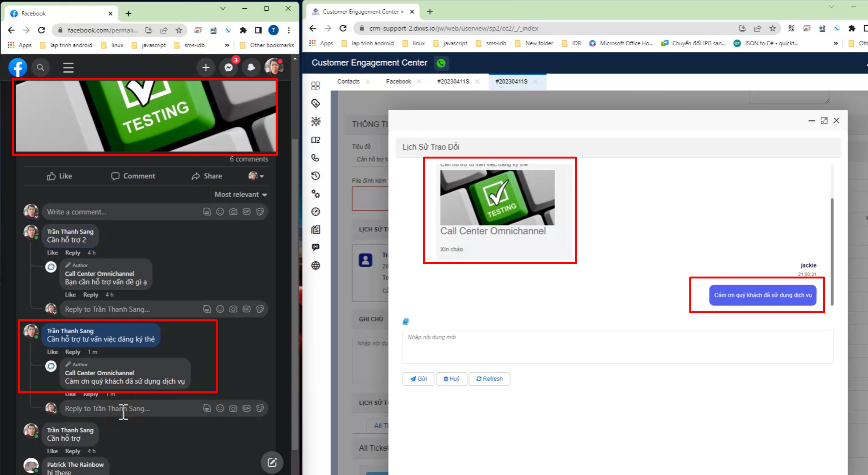
Task: Click green phone status icon in header
Action: coord(441,63)
